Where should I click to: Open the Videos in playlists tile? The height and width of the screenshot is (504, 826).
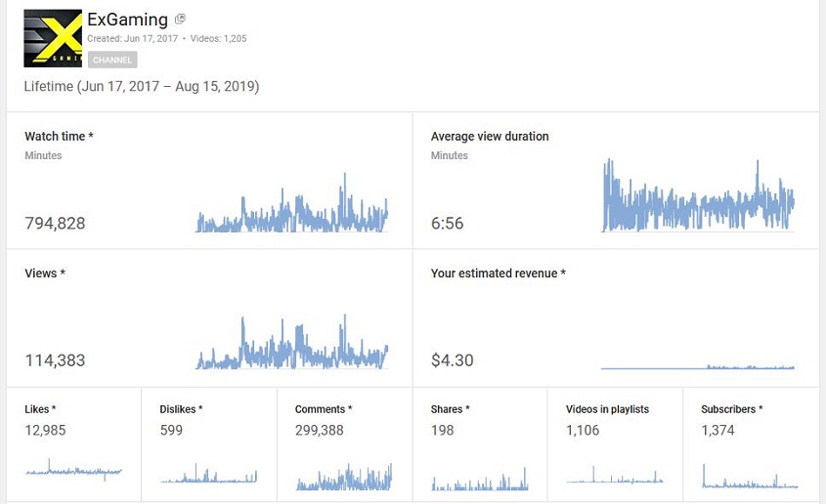(615, 444)
